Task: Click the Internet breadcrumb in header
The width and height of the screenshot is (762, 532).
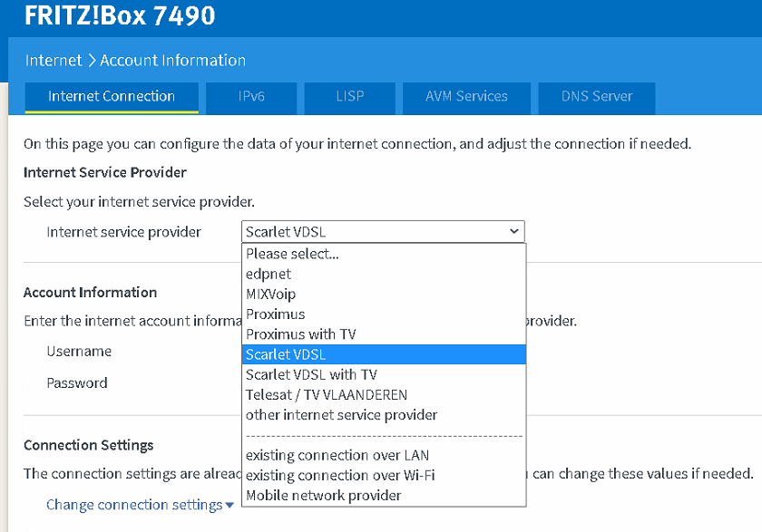Action: click(54, 61)
